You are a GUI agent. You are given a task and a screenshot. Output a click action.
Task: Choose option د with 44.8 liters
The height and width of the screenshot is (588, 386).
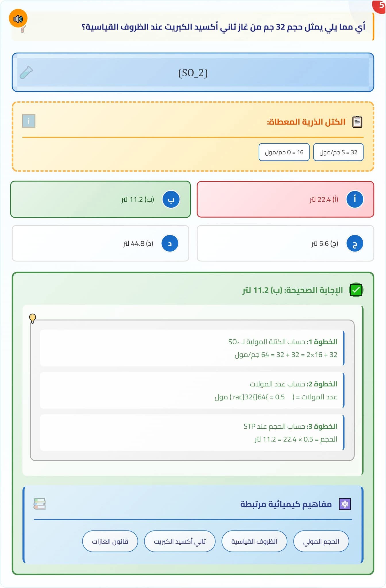tap(101, 243)
